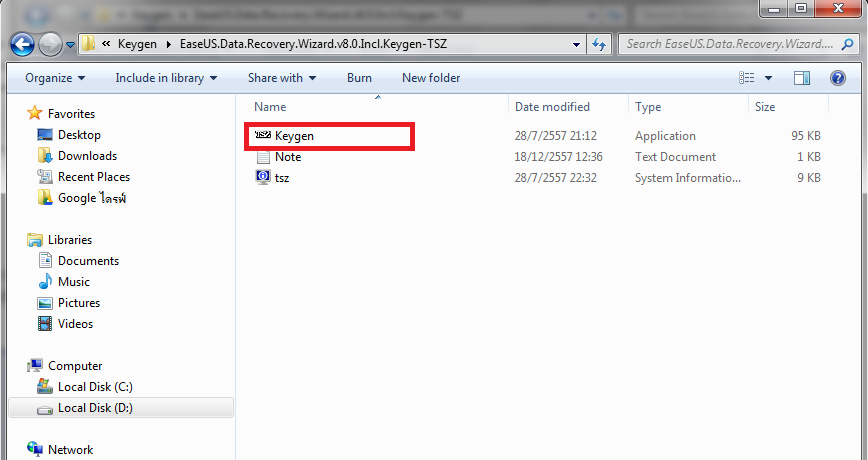
Task: Click the Burn toolbar button
Action: (359, 78)
